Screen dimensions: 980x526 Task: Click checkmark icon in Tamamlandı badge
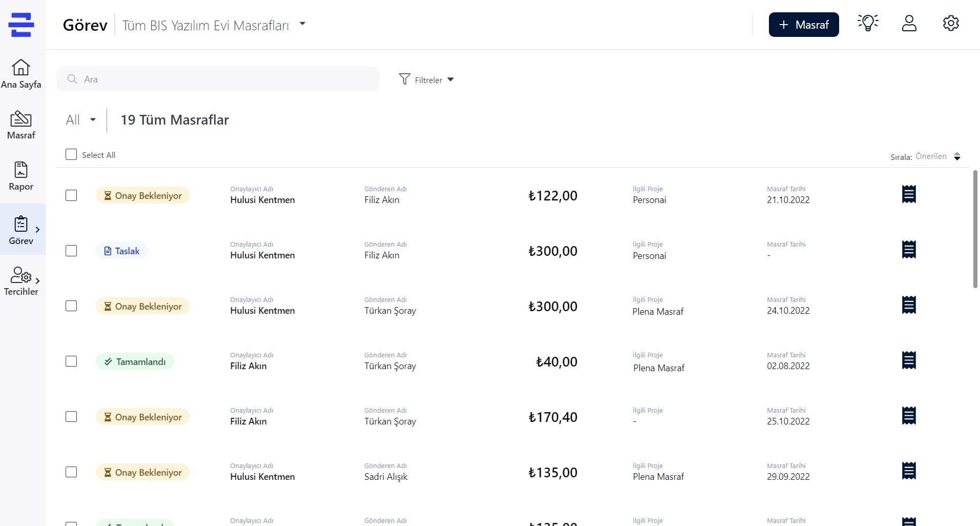pyautogui.click(x=108, y=361)
